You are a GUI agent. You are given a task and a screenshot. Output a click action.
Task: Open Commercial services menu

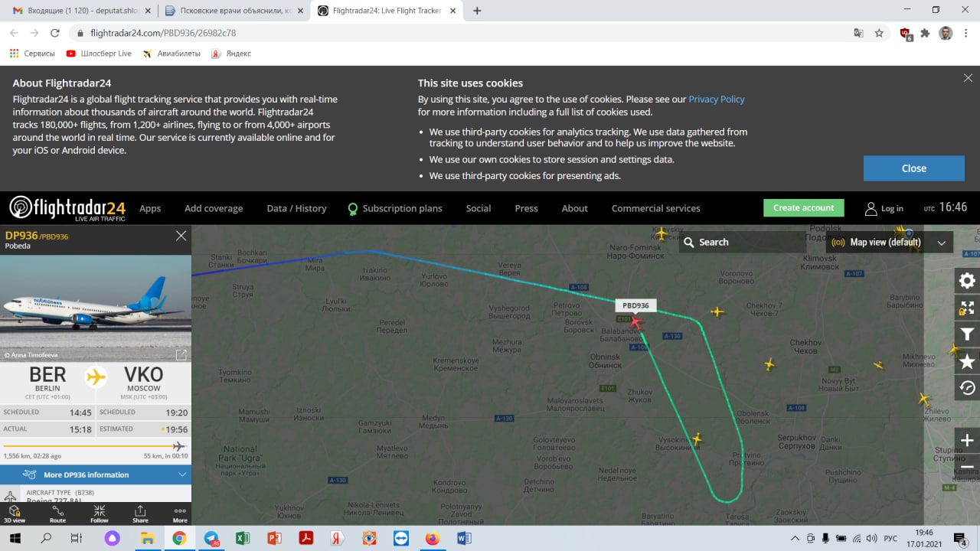click(655, 208)
